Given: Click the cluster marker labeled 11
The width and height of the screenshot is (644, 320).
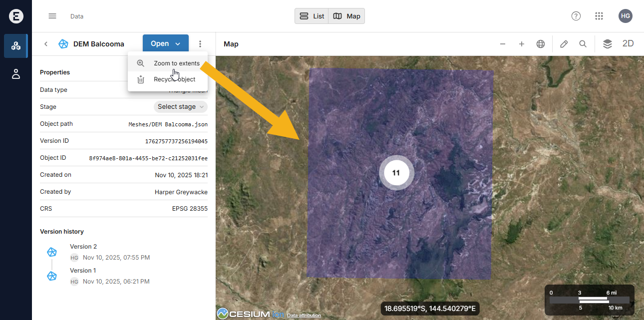Looking at the screenshot, I should tap(396, 173).
